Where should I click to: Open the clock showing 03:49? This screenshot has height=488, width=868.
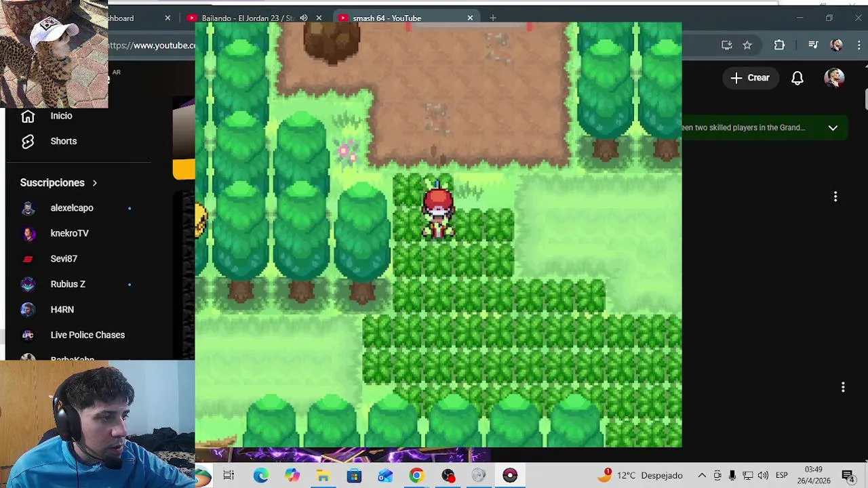point(813,475)
